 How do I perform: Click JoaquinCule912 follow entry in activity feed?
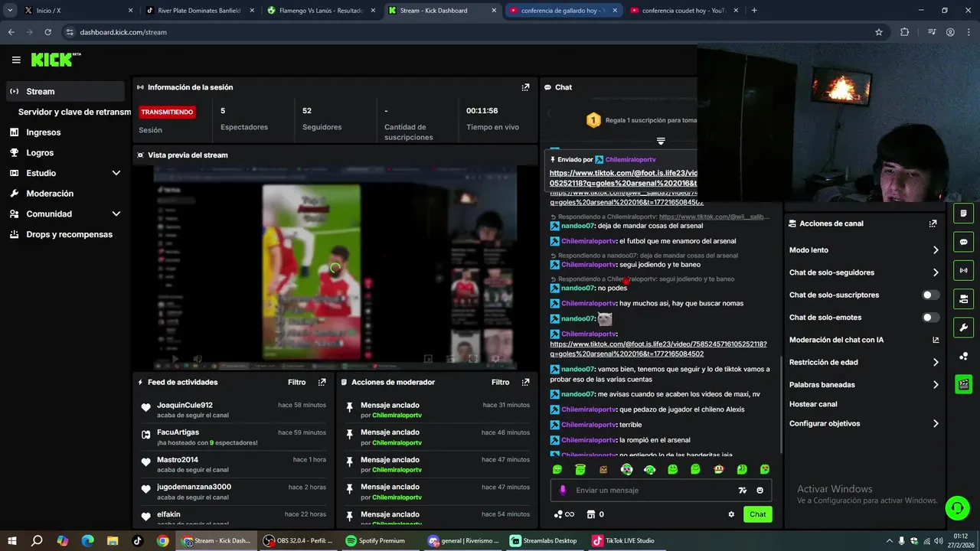click(x=234, y=409)
